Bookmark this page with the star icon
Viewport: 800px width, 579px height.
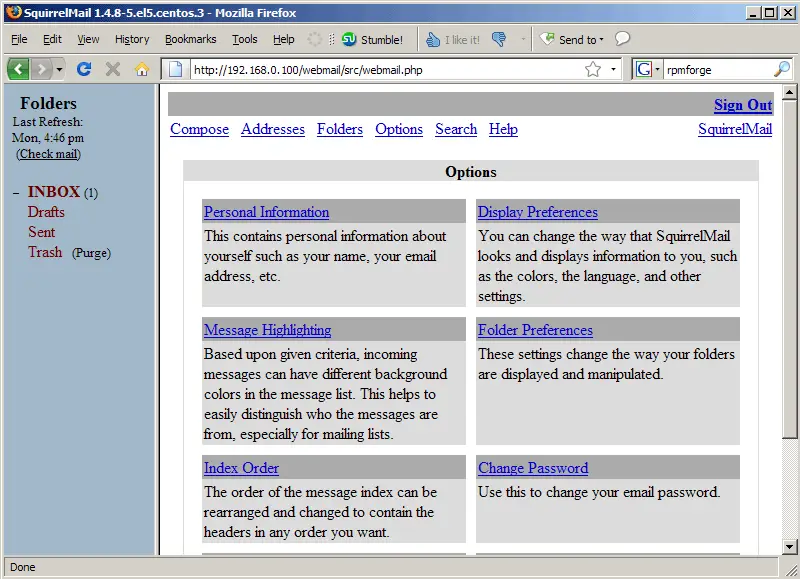tap(593, 69)
